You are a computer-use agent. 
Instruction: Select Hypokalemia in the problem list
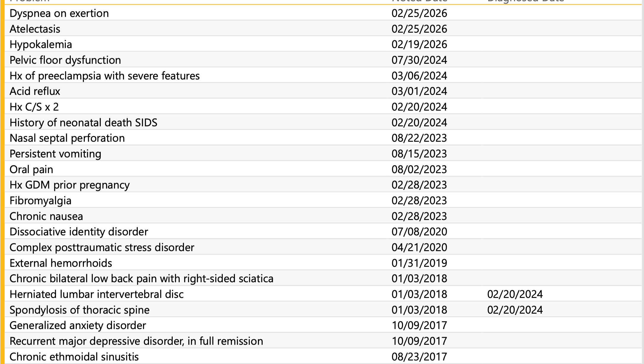41,44
